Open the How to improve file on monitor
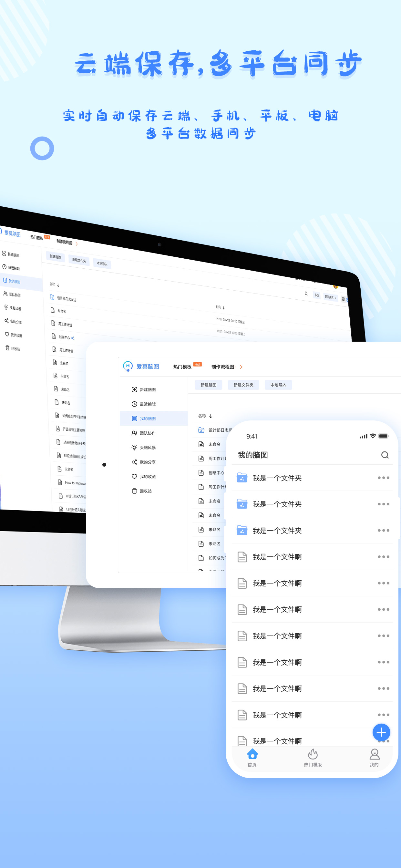The image size is (401, 868). pyautogui.click(x=72, y=483)
